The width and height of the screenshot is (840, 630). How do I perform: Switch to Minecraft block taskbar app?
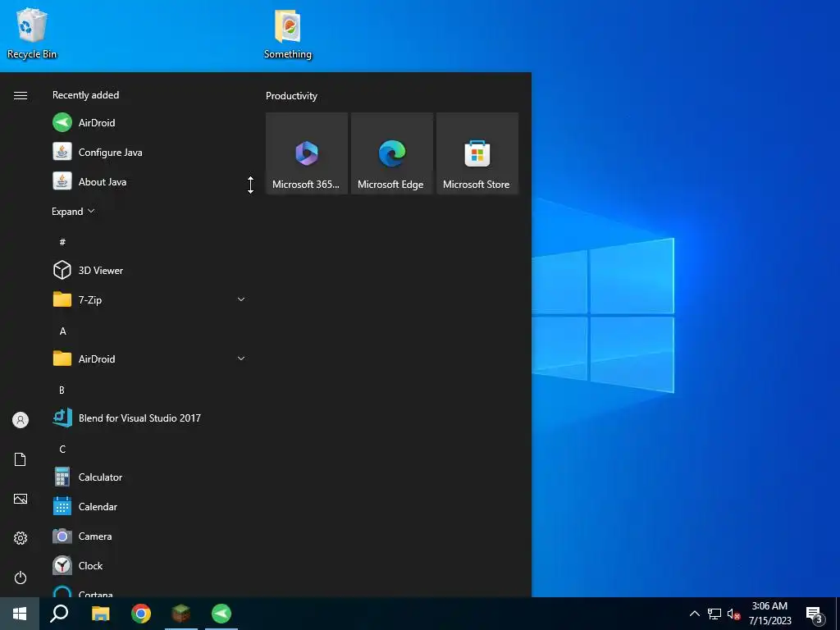[x=181, y=614]
